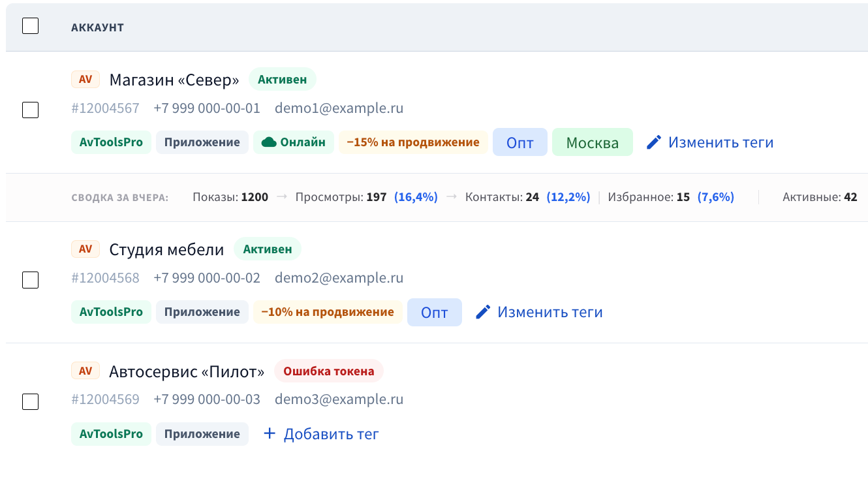
Task: Open account name Студия мебели
Action: click(x=166, y=249)
